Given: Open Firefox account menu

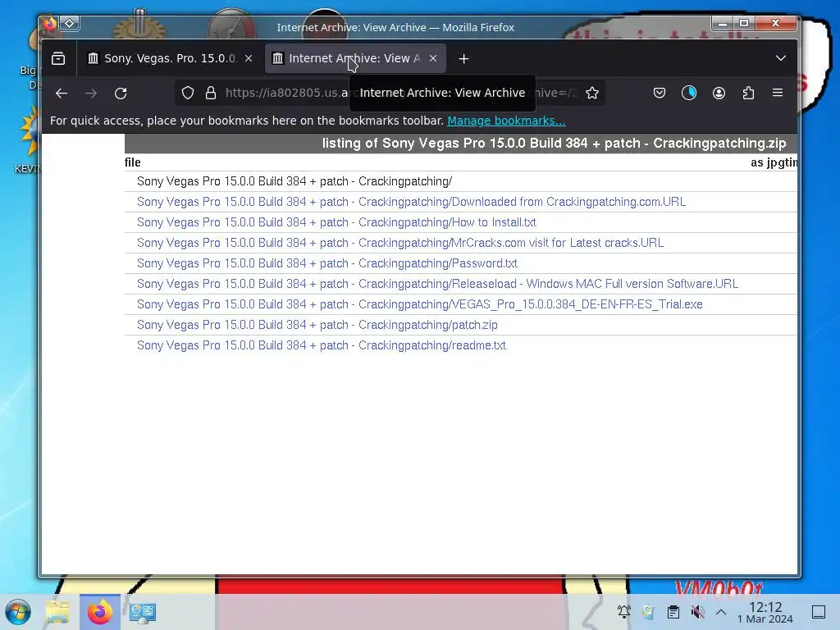Looking at the screenshot, I should click(719, 94).
